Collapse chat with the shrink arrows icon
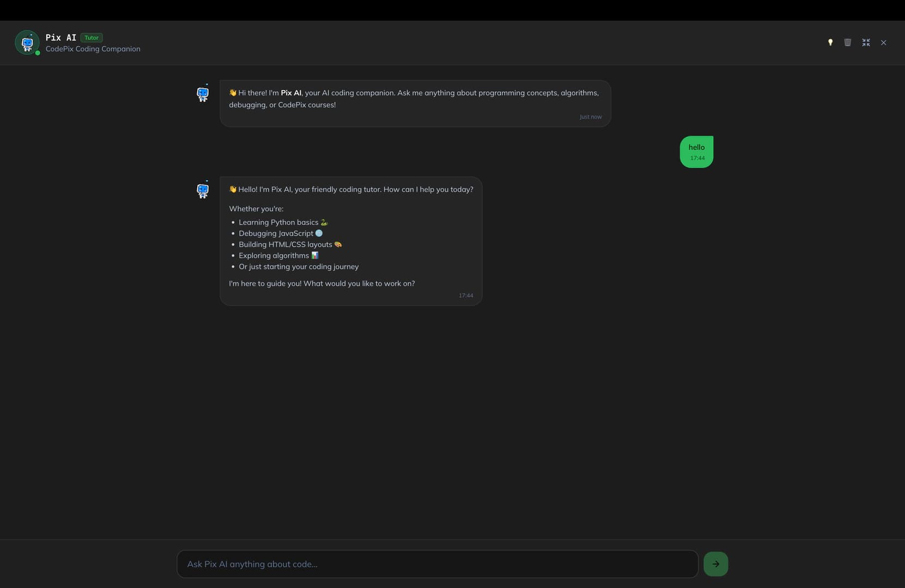 coord(866,42)
